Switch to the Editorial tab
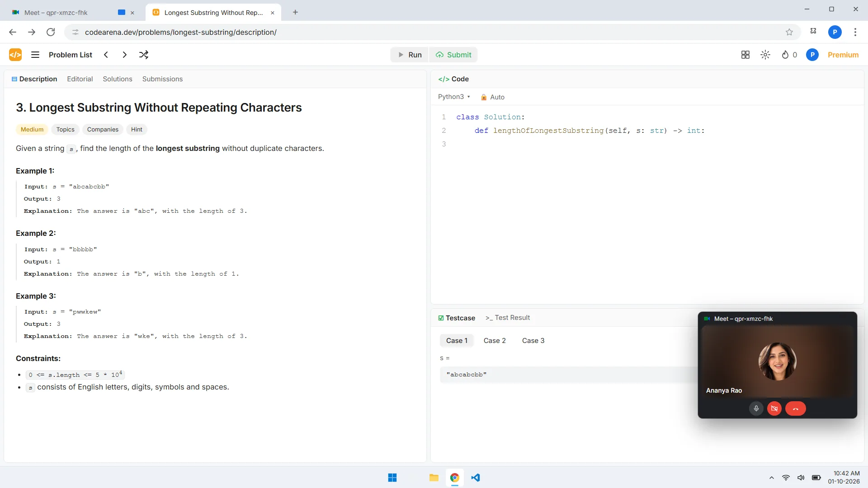The width and height of the screenshot is (868, 488). coord(80,79)
